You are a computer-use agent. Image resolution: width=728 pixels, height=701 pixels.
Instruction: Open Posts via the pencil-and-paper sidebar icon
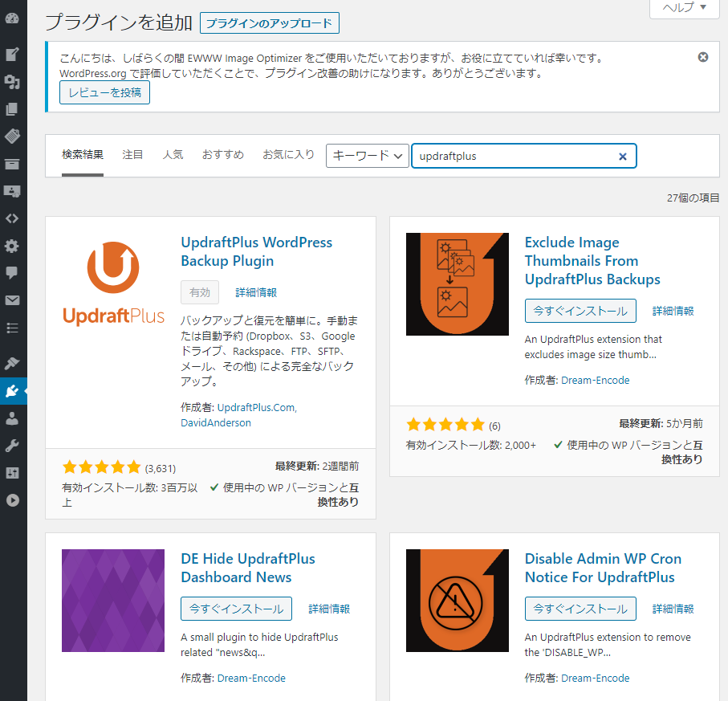pyautogui.click(x=12, y=55)
